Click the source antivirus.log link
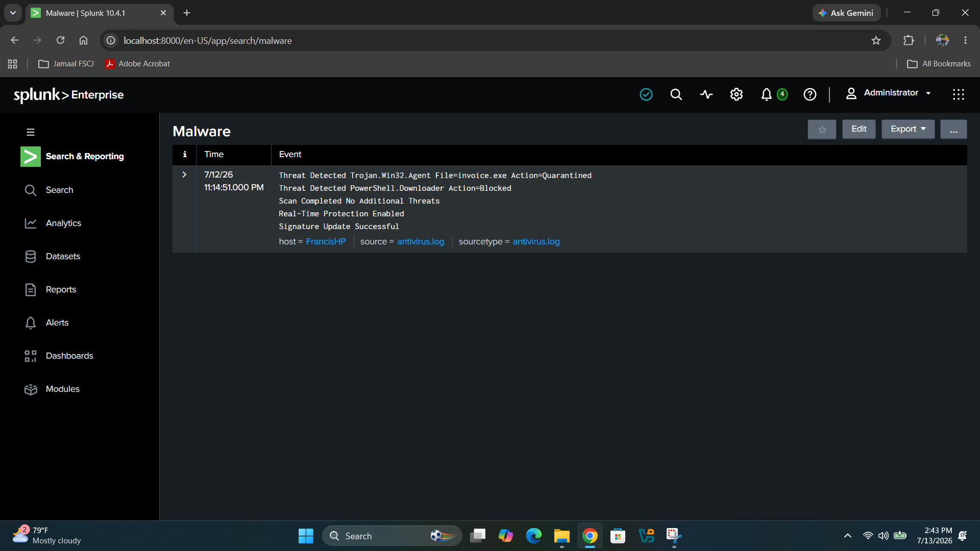The width and height of the screenshot is (980, 551). 421,242
